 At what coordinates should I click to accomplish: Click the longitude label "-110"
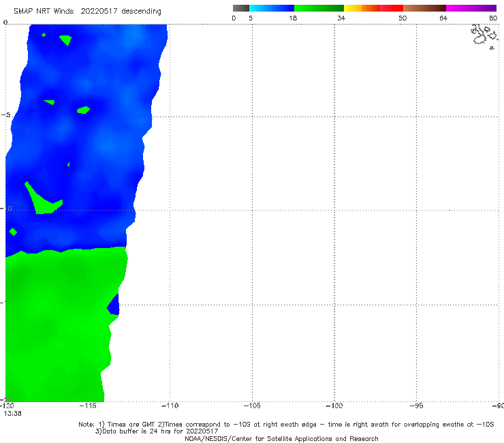point(170,406)
